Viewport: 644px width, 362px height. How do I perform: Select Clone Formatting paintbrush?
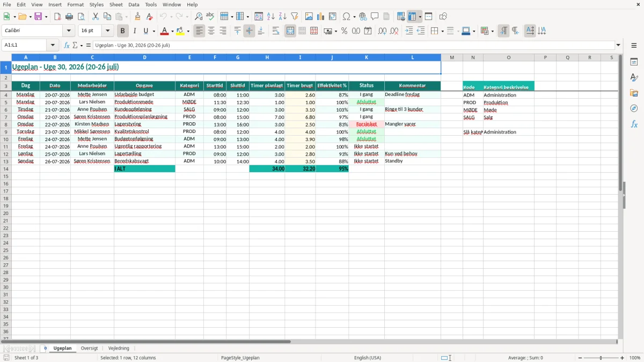click(138, 17)
